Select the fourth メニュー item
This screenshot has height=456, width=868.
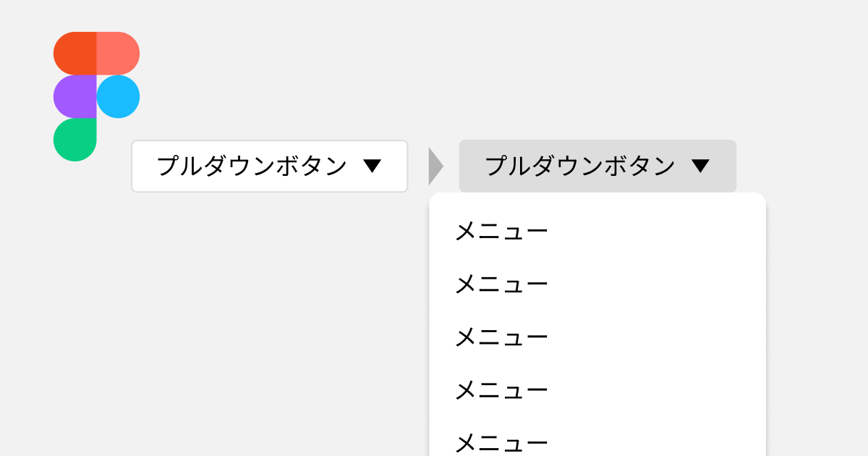(501, 389)
